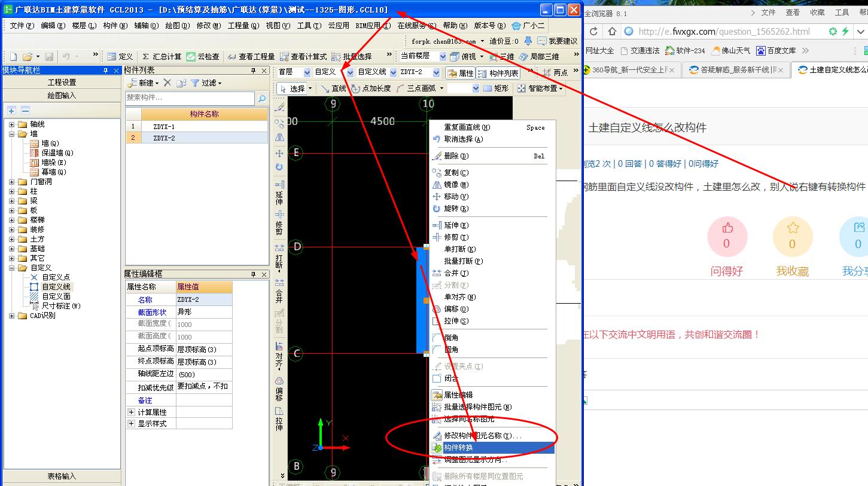Click the 我要建议 suggestion link
Image resolution: width=868 pixels, height=486 pixels.
pos(557,41)
